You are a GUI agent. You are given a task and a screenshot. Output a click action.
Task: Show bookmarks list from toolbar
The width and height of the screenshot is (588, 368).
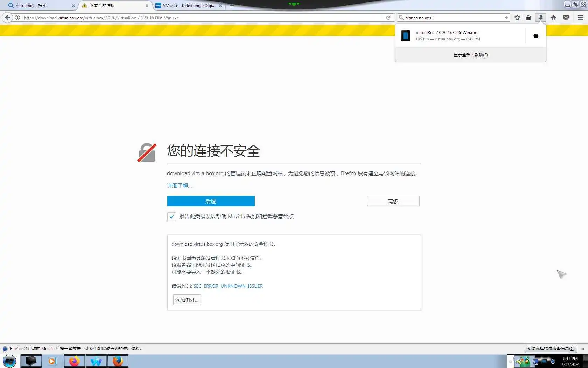(x=528, y=18)
